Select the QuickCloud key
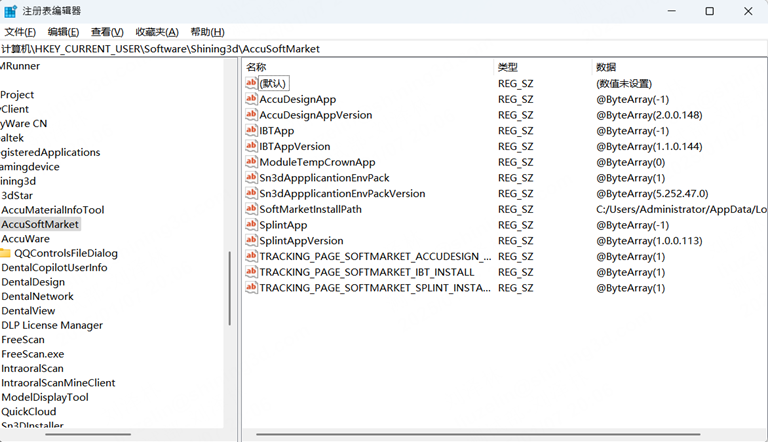Screen dimensions: 768x442 pos(28,411)
